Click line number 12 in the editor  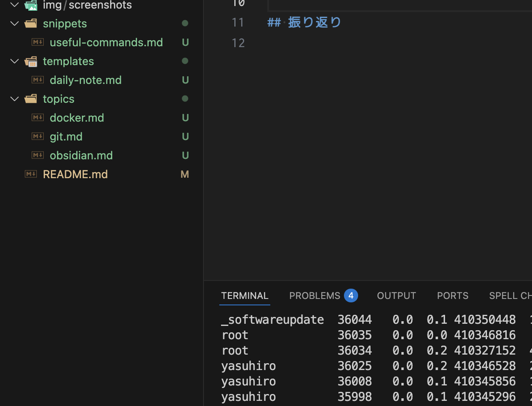pos(238,43)
